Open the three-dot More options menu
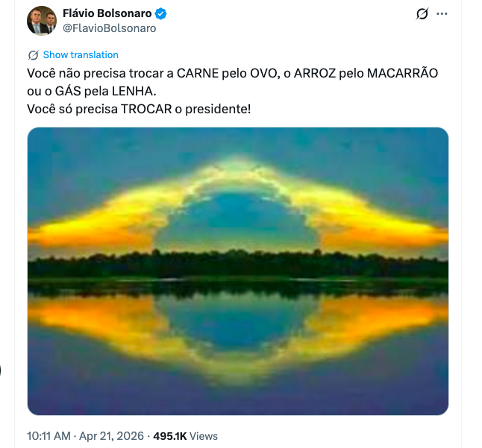The height and width of the screenshot is (448, 482). 442,14
